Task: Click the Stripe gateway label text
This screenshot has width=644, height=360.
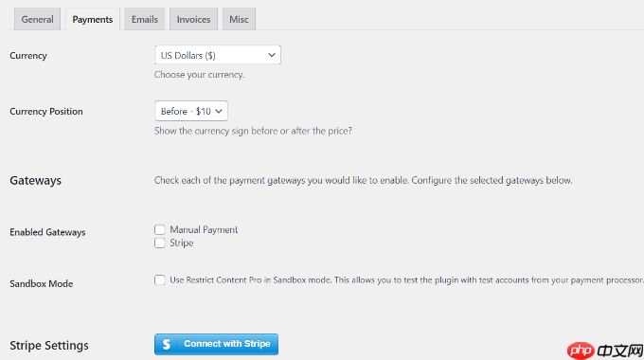Action: pos(182,243)
